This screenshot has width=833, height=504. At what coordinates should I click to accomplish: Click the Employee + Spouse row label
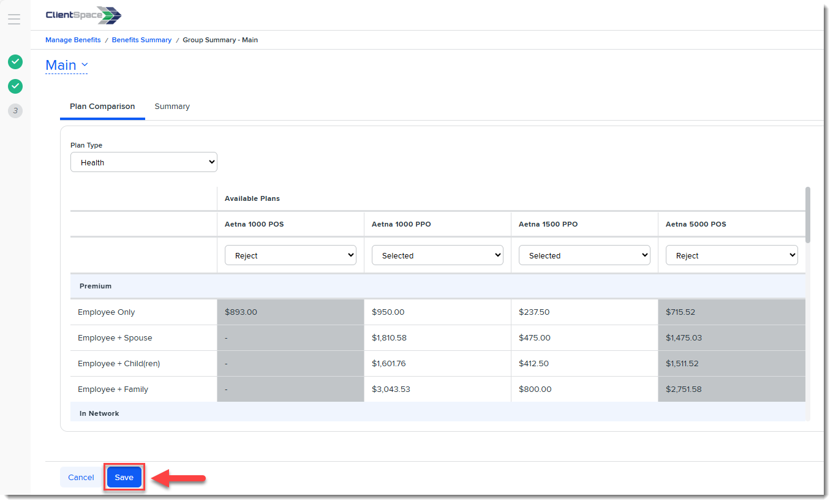pos(115,338)
